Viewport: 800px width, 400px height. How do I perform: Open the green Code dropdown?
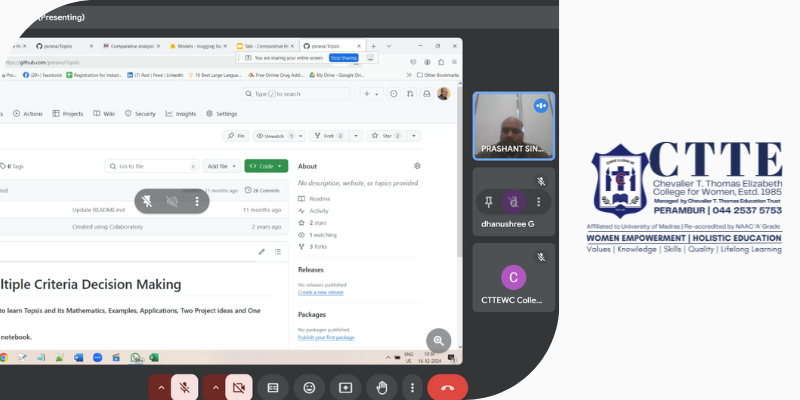[266, 166]
